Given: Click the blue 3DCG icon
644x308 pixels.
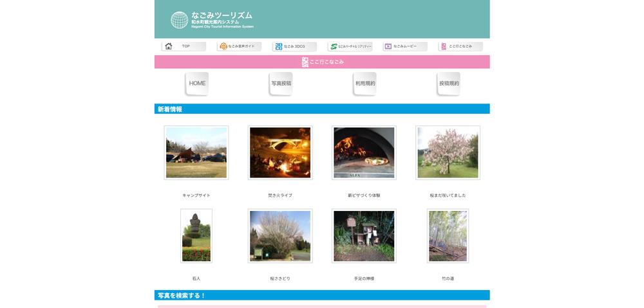Looking at the screenshot, I should tap(279, 46).
